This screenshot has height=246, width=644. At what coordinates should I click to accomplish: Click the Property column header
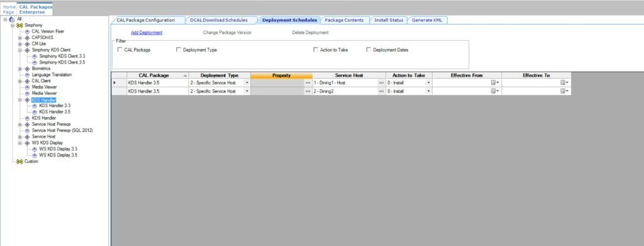281,75
